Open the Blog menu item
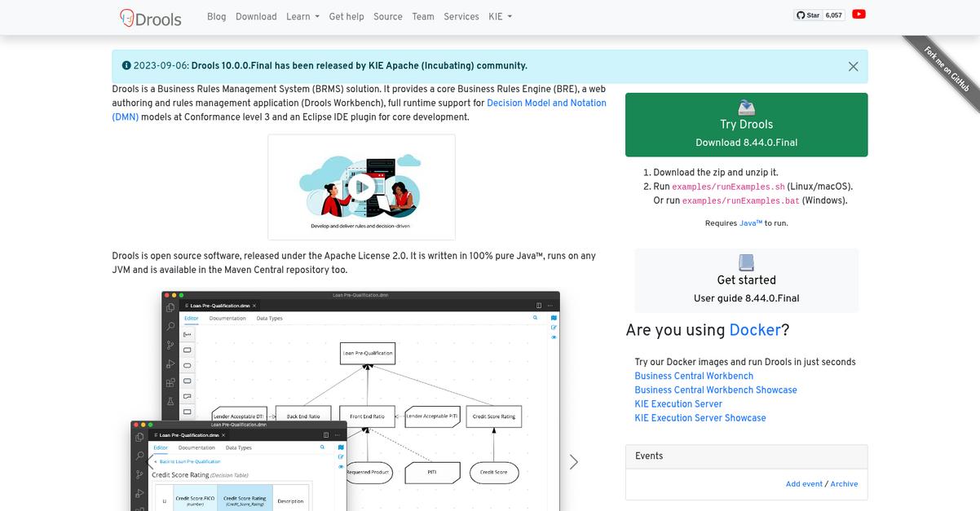This screenshot has height=511, width=980. (216, 16)
